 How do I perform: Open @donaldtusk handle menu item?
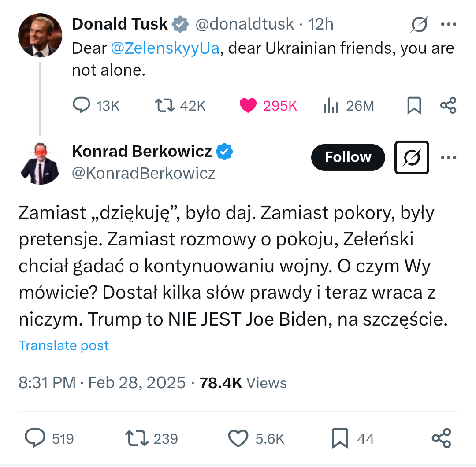coord(245,24)
